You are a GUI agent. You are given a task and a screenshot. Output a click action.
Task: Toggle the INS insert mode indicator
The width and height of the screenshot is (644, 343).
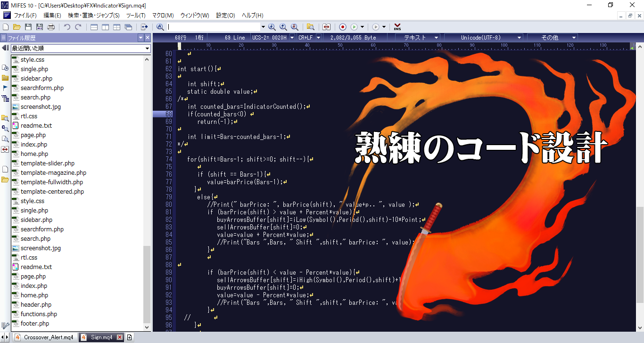[x=397, y=27]
